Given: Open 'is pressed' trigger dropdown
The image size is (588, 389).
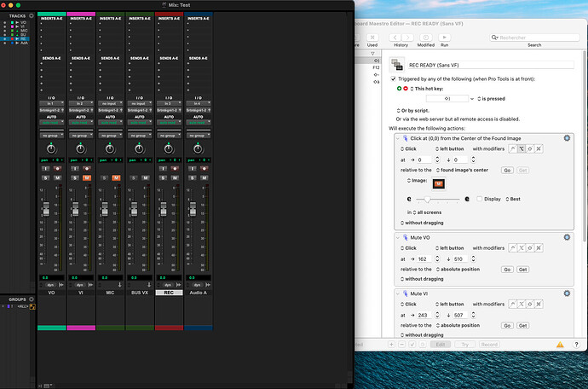Looking at the screenshot, I should [491, 99].
